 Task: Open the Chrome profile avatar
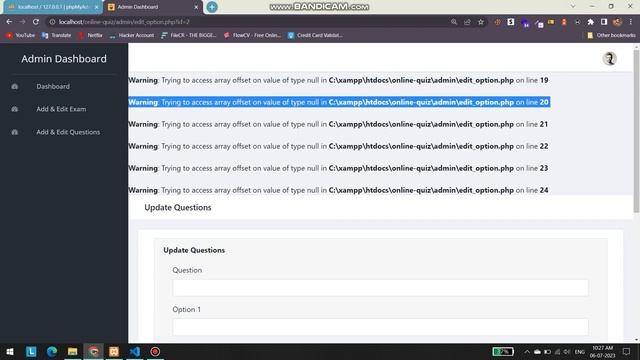click(618, 22)
